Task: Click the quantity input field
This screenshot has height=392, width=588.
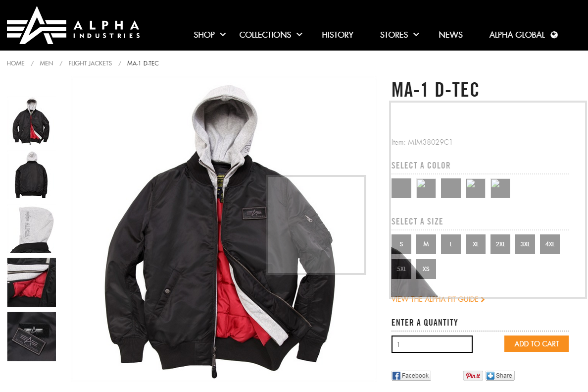Action: [x=432, y=344]
